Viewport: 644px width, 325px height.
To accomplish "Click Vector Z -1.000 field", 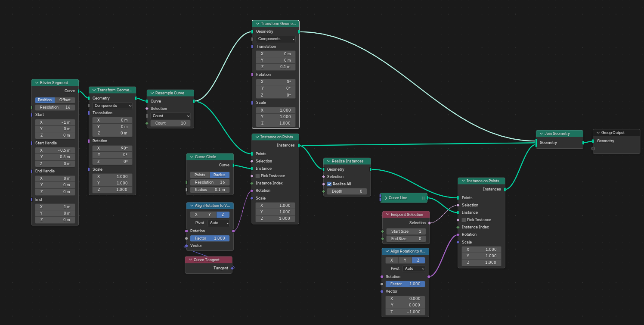I will pos(406,312).
